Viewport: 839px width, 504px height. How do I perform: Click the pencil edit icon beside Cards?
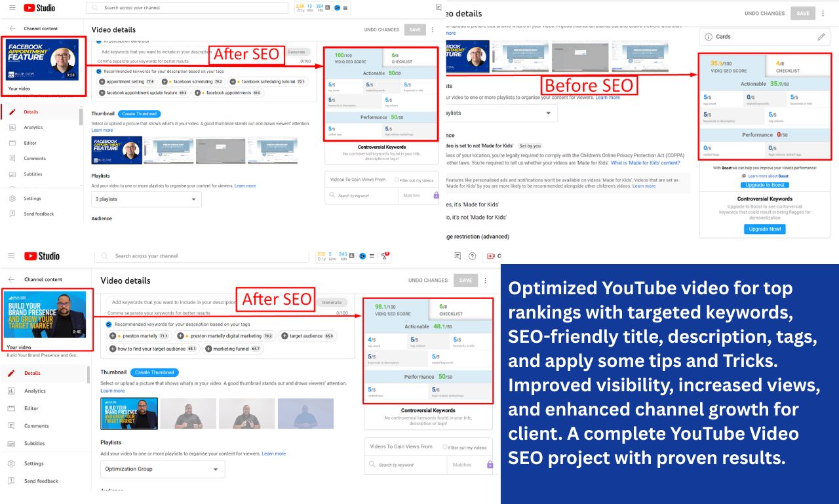point(821,37)
